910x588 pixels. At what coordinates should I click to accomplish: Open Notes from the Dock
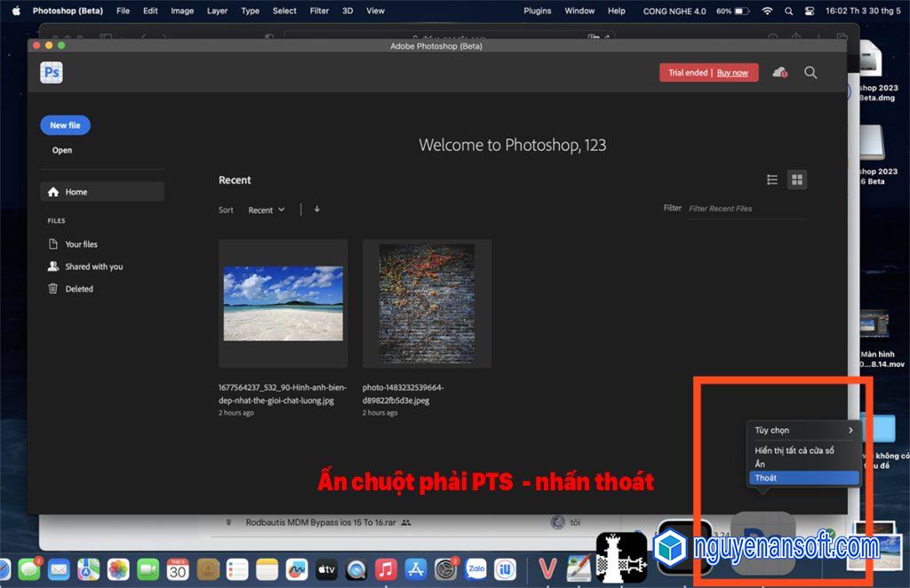[267, 569]
